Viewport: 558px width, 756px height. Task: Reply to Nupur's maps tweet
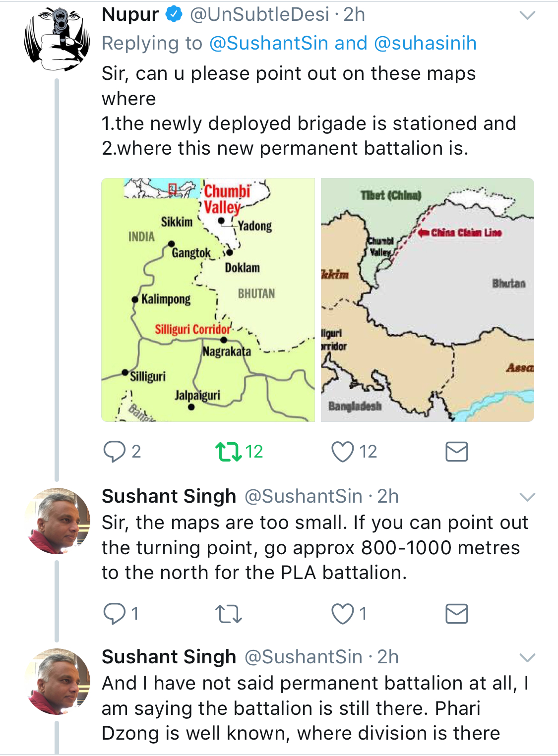tap(115, 452)
